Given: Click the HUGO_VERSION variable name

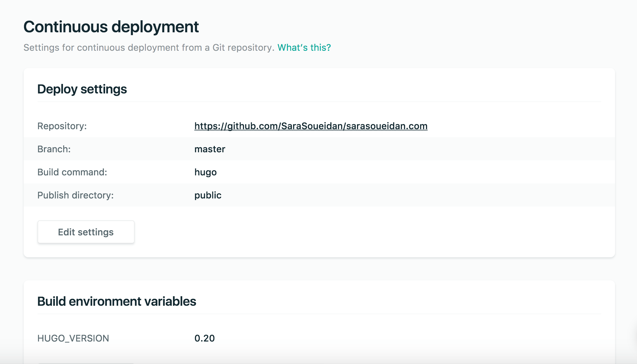Looking at the screenshot, I should (x=73, y=338).
